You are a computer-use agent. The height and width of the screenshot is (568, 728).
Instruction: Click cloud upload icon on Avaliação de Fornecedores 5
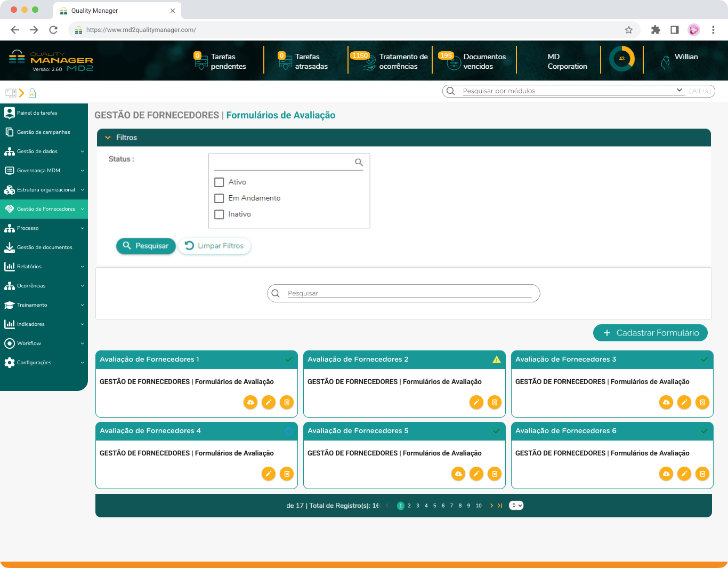point(458,474)
